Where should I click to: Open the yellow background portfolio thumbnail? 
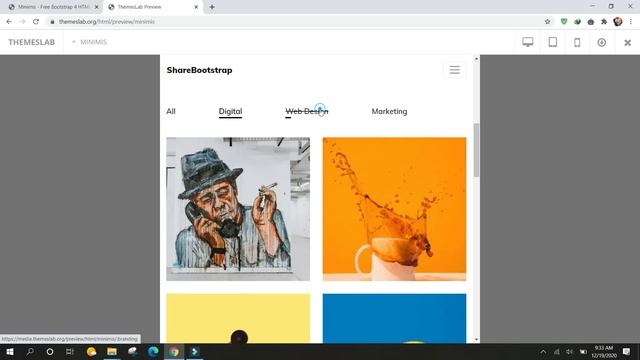tap(238, 318)
